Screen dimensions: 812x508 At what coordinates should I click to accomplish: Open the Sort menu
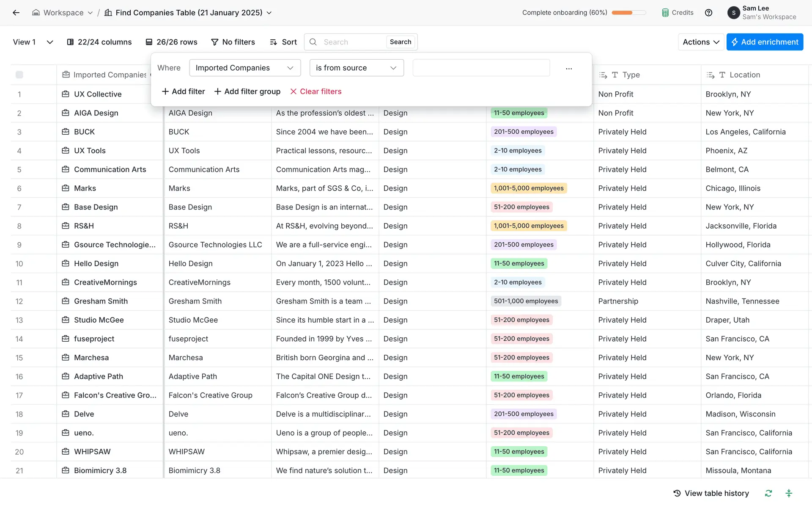(283, 42)
